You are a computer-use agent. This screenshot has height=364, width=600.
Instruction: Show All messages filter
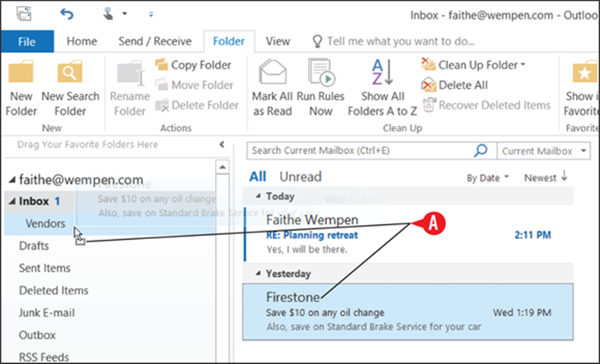point(258,177)
